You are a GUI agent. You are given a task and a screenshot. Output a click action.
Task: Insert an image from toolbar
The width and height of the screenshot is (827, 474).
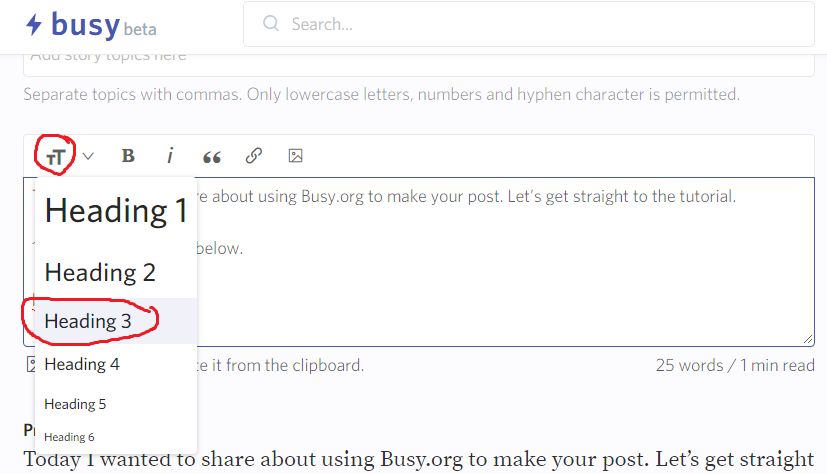pos(295,156)
